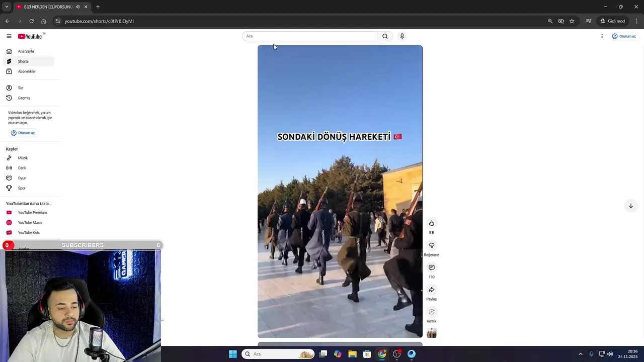Image resolution: width=644 pixels, height=362 pixels.
Task: Open OBS Studio on taskbar
Action: click(397, 354)
